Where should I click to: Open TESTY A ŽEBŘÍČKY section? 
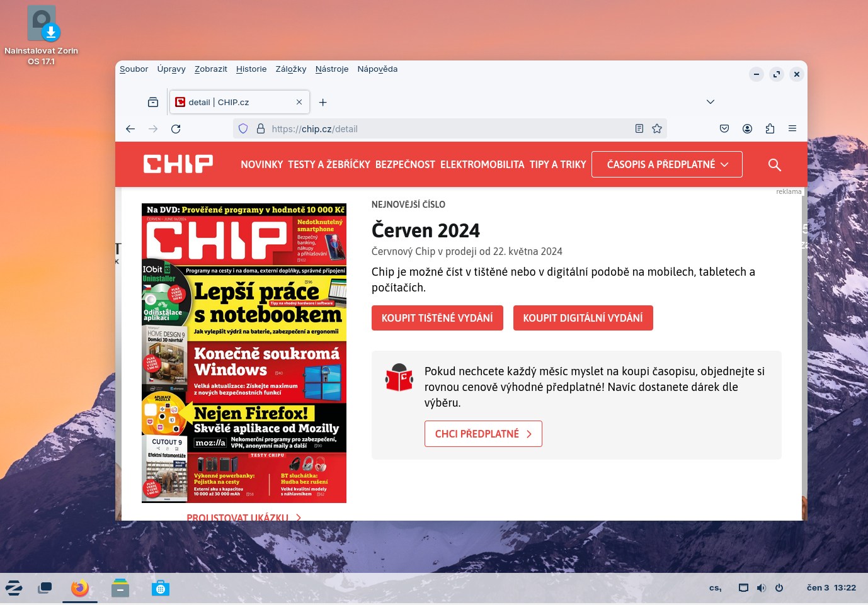[x=329, y=164]
